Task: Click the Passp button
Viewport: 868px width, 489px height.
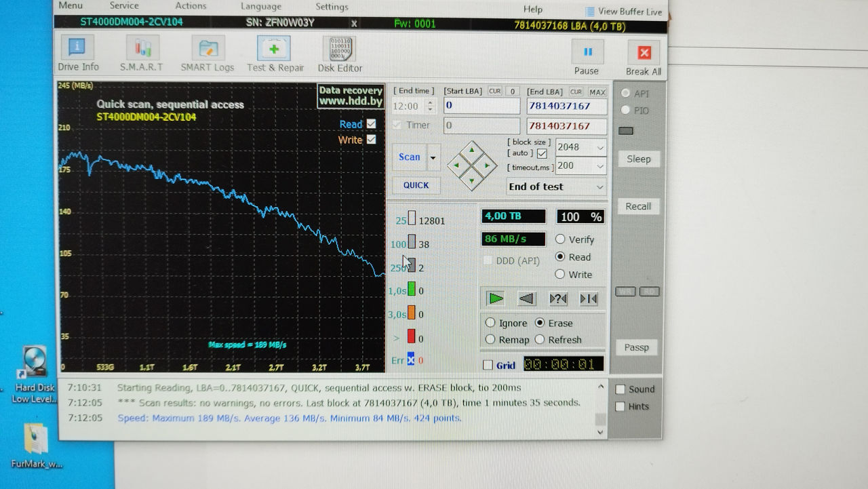Action: pos(637,347)
